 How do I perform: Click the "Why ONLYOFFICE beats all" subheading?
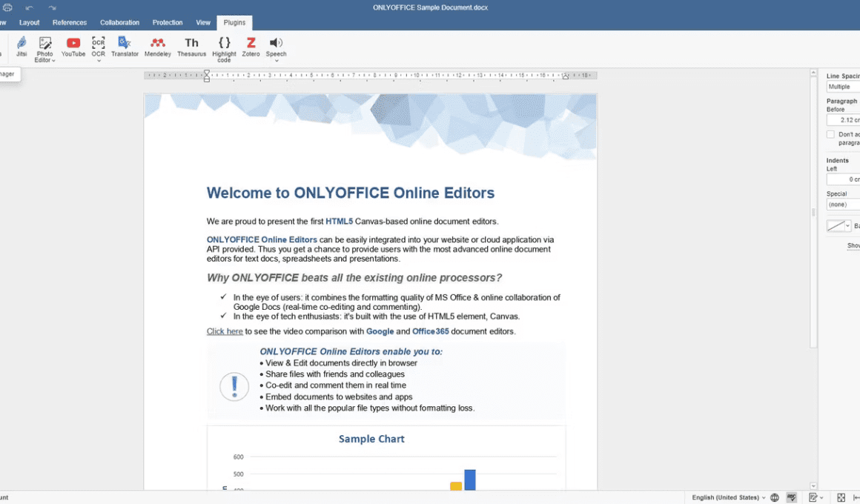(x=354, y=278)
